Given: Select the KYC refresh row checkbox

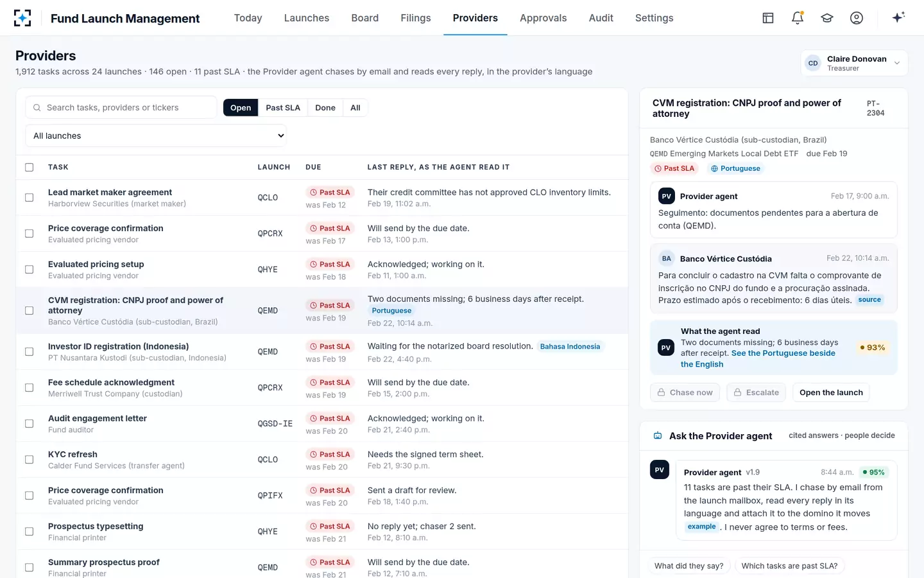Looking at the screenshot, I should (30, 460).
